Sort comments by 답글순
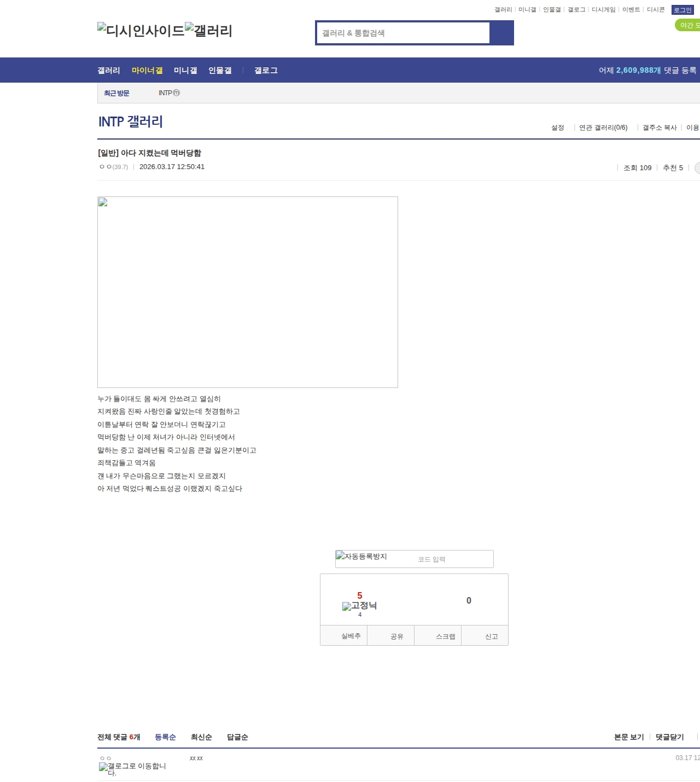Image resolution: width=700 pixels, height=782 pixels. tap(237, 737)
